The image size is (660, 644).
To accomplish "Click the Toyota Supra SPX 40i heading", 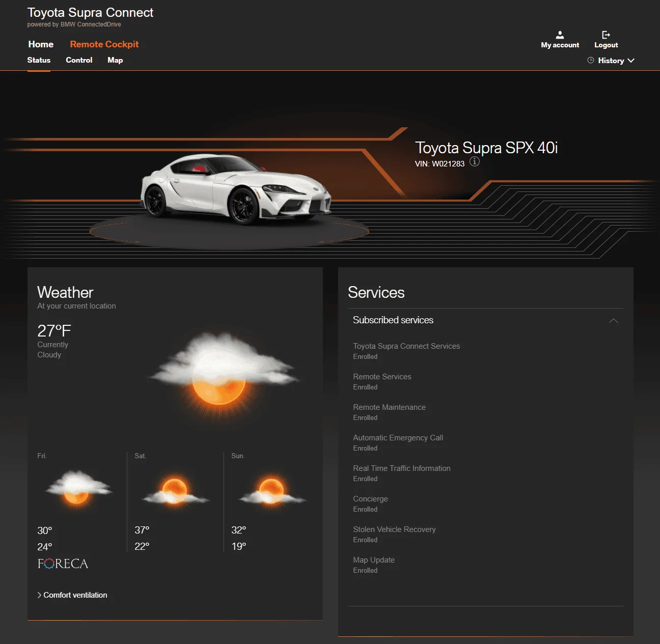I will (486, 148).
